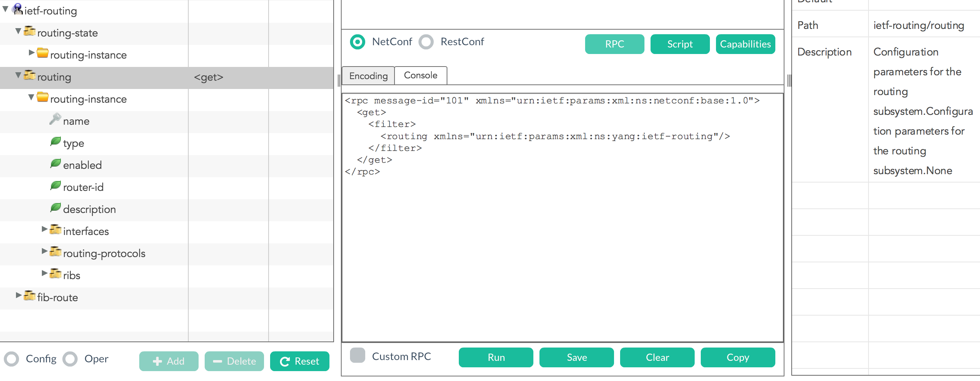This screenshot has width=980, height=381.
Task: Click the leaf icon next to enabled
Action: tap(56, 164)
